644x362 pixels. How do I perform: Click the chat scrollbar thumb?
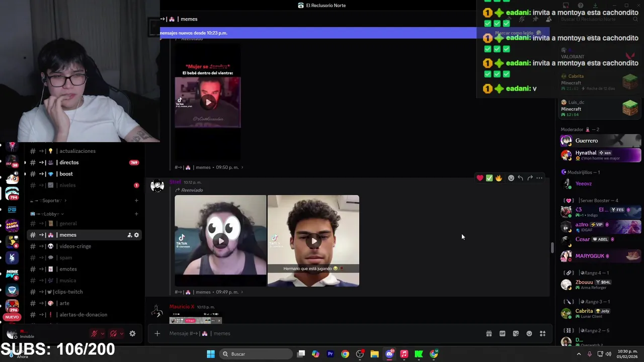click(552, 248)
